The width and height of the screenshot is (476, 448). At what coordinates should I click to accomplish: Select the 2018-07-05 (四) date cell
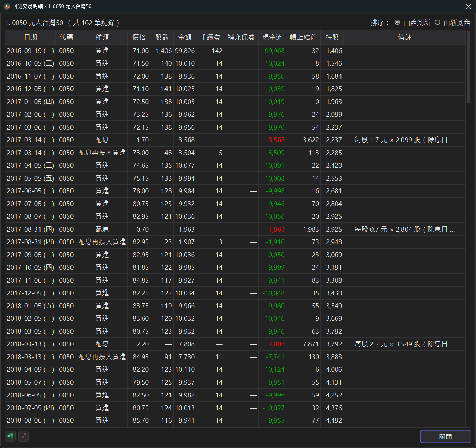click(31, 408)
